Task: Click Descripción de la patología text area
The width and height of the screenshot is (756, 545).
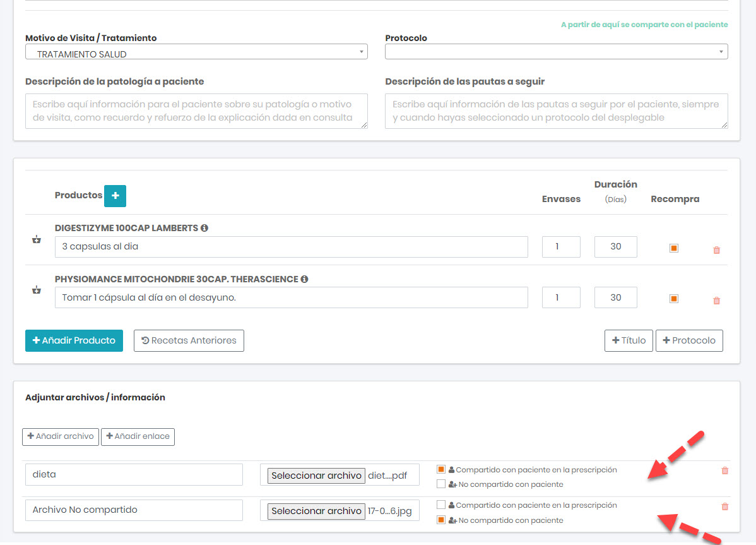Action: click(x=196, y=111)
